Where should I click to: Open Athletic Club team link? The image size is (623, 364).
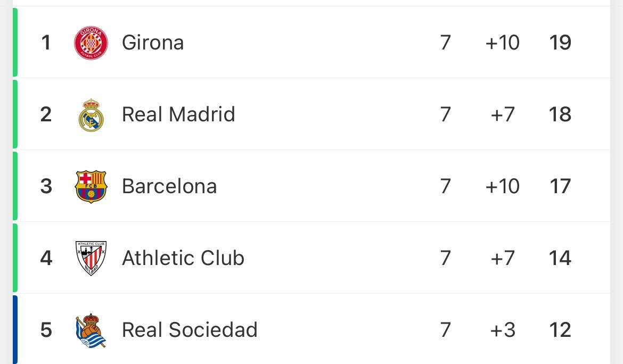click(x=183, y=258)
